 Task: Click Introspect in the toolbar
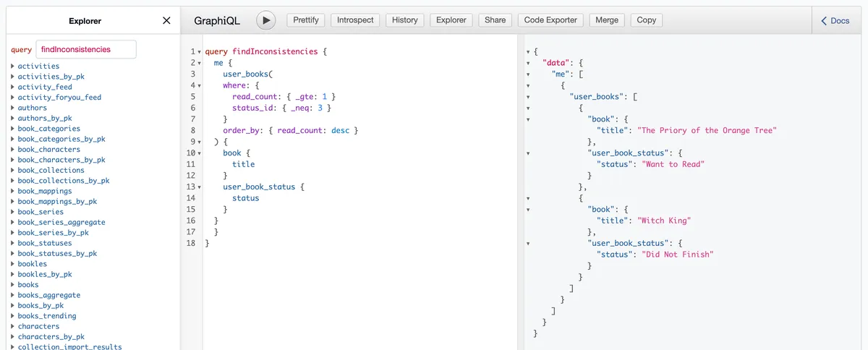tap(355, 20)
